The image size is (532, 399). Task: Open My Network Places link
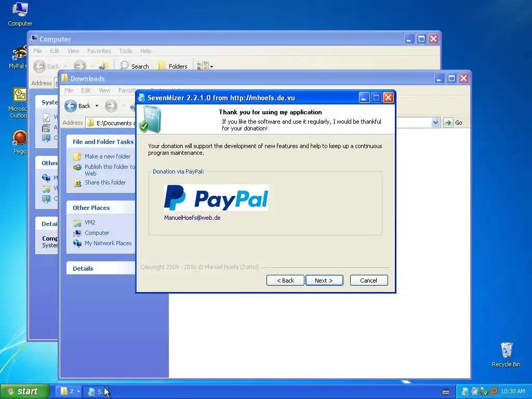coord(102,243)
